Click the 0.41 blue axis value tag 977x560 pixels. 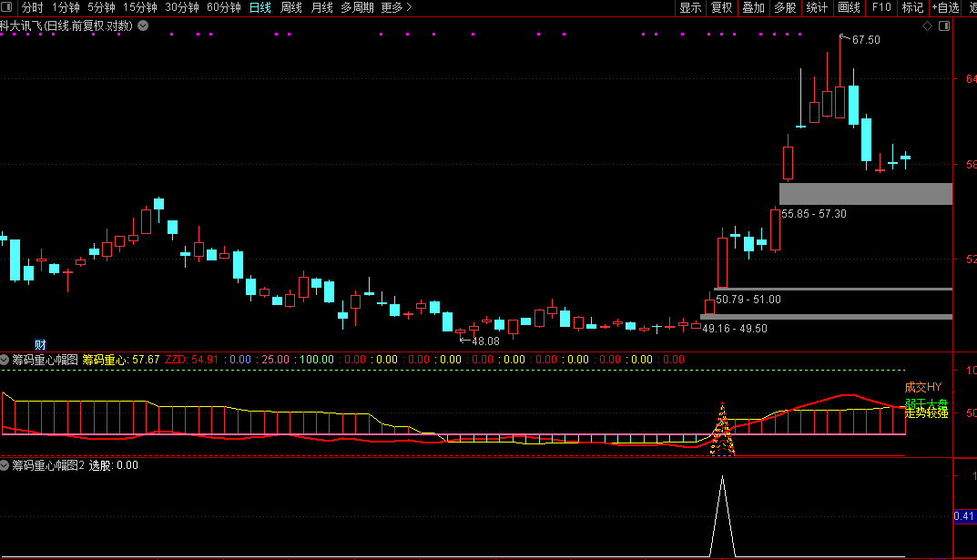coord(964,515)
